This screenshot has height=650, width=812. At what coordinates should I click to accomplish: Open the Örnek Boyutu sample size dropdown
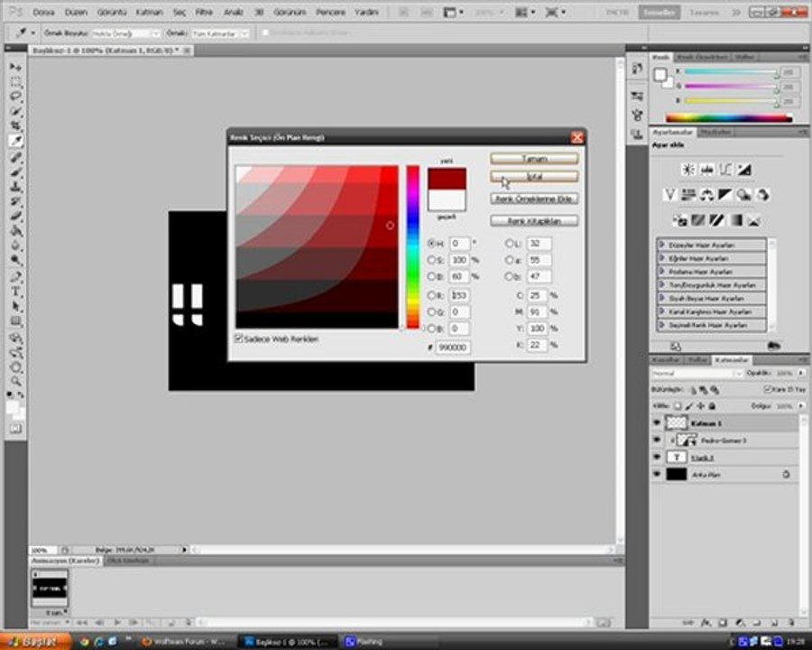point(125,33)
